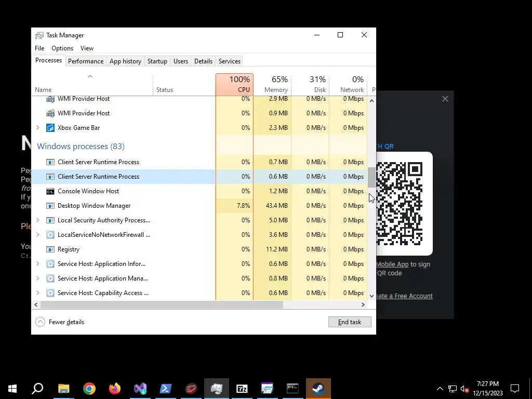Image resolution: width=532 pixels, height=399 pixels.
Task: Close the Steam sign-in dialog
Action: click(x=445, y=99)
